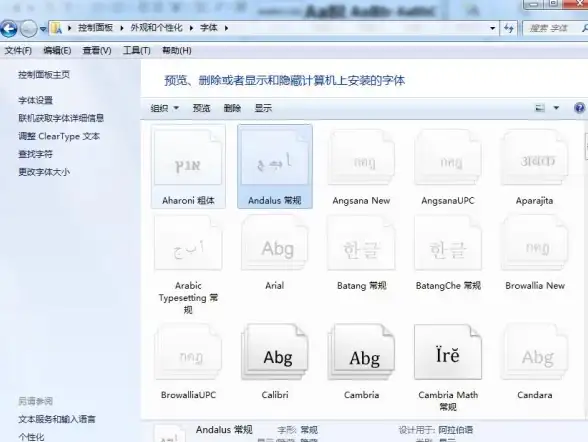588x442 pixels.
Task: Select the Angsana New font icon
Action: click(361, 157)
